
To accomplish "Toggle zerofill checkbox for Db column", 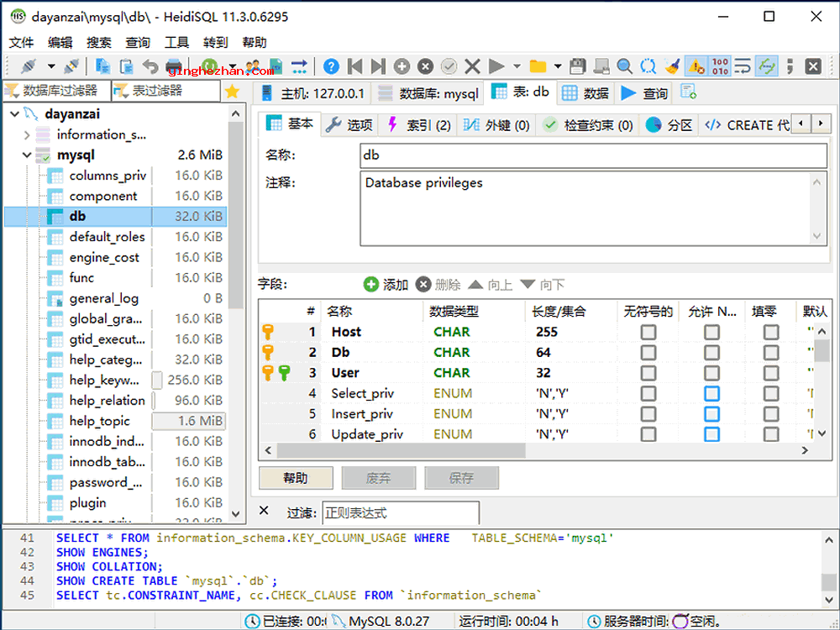I will (x=770, y=352).
